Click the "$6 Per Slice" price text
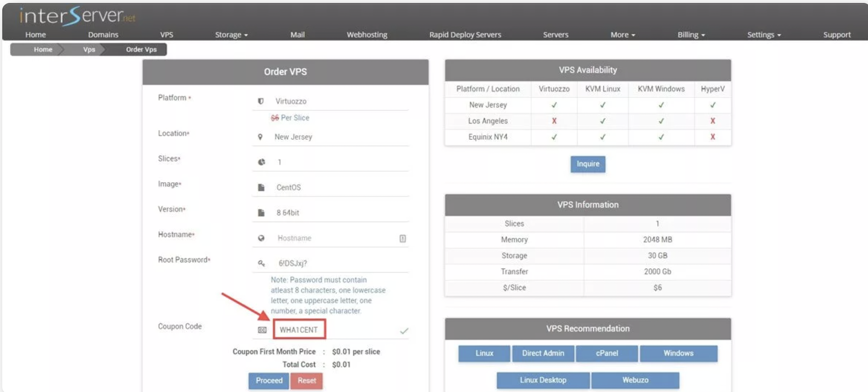 [290, 118]
